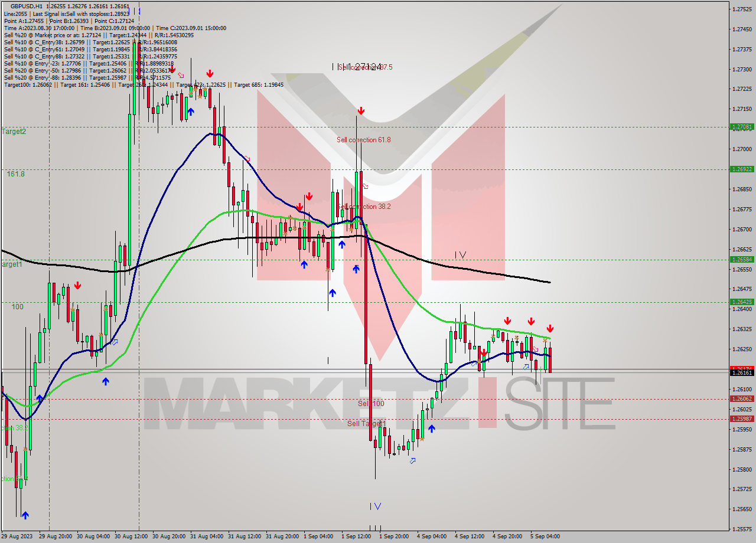Click the red sell arrow above 'Sell correction 61.8'
The height and width of the screenshot is (543, 756).
(x=360, y=111)
